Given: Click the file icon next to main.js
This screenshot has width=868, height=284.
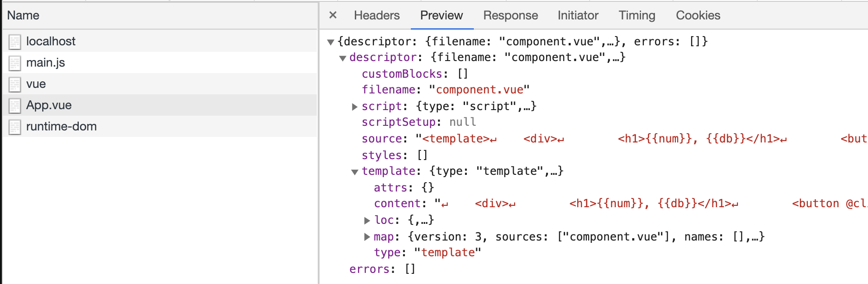Looking at the screenshot, I should click(x=15, y=63).
